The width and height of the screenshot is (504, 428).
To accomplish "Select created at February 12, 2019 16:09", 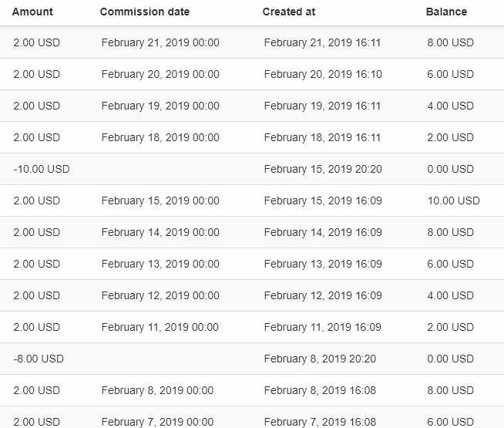I will [x=322, y=295].
